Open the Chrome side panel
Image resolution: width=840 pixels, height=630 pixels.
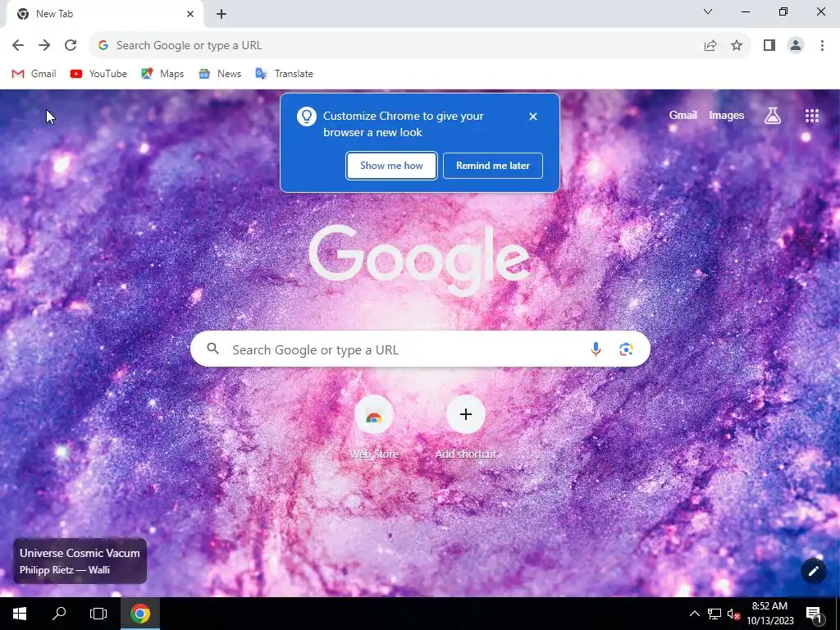click(x=769, y=46)
